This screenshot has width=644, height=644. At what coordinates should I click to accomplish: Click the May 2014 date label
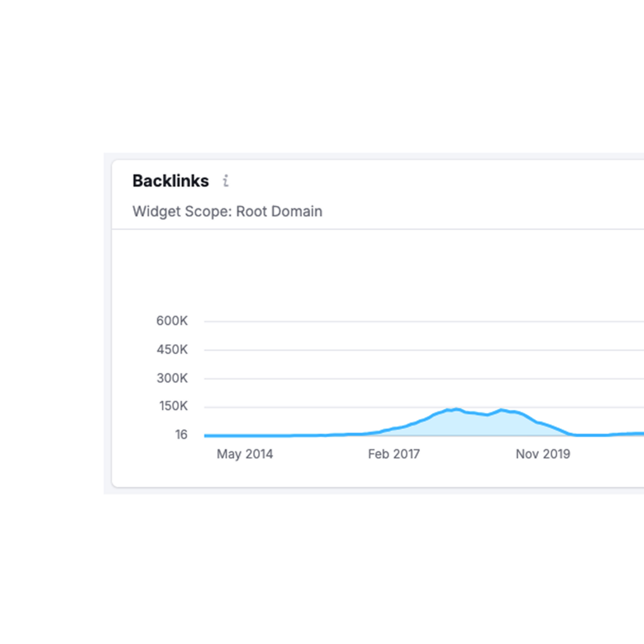coord(245,454)
